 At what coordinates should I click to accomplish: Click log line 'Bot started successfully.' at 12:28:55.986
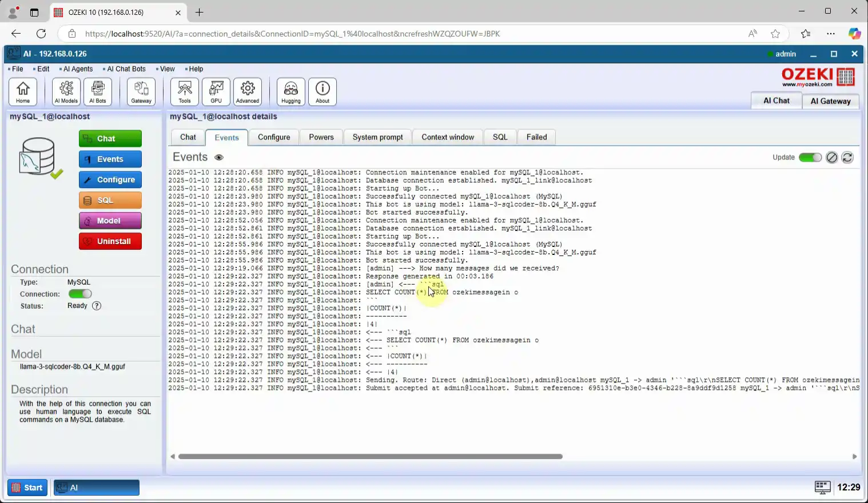pos(318,260)
